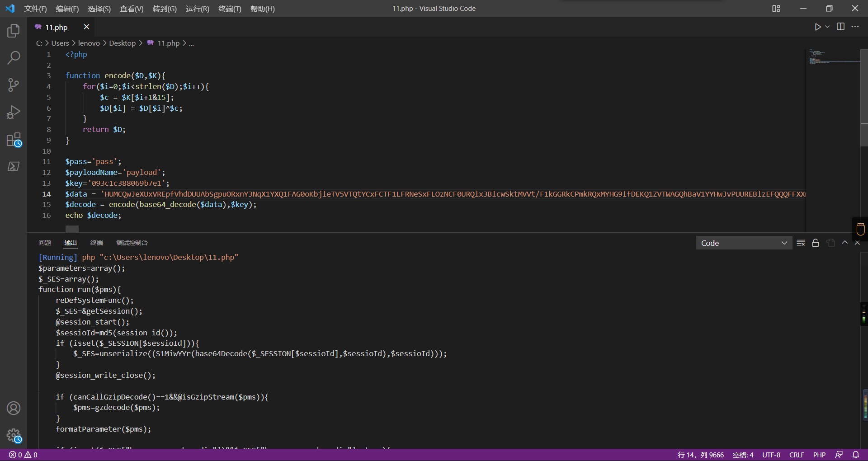868x461 pixels.
Task: Open the 终端(T) menu
Action: click(230, 9)
